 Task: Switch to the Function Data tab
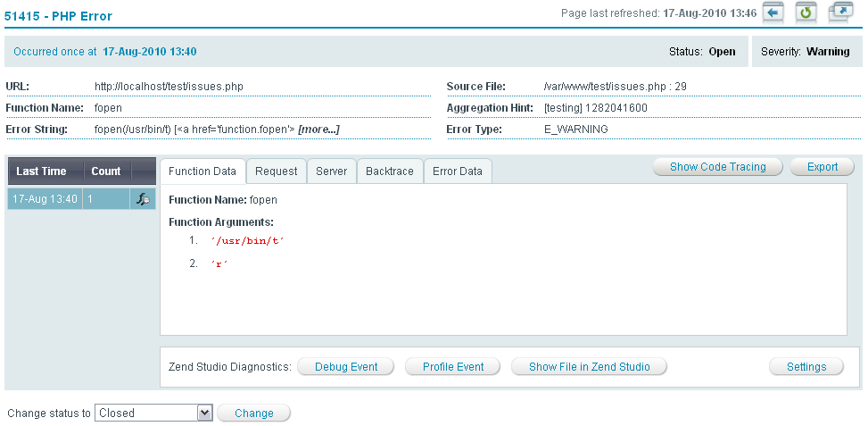(x=203, y=171)
